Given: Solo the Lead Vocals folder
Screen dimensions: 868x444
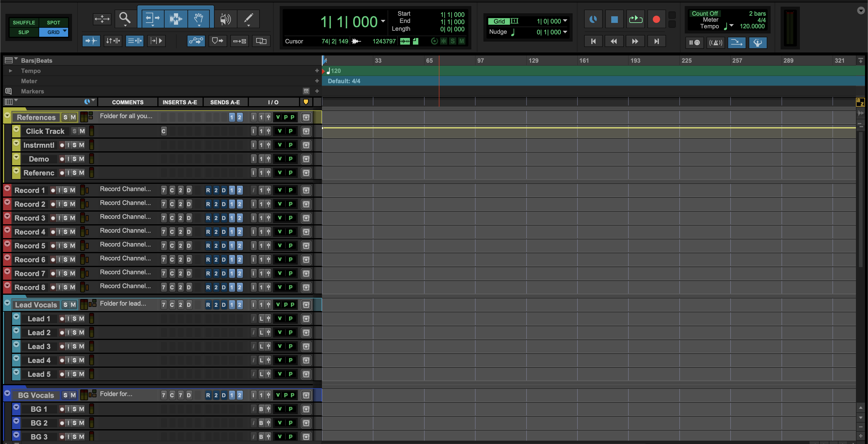Looking at the screenshot, I should [65, 305].
